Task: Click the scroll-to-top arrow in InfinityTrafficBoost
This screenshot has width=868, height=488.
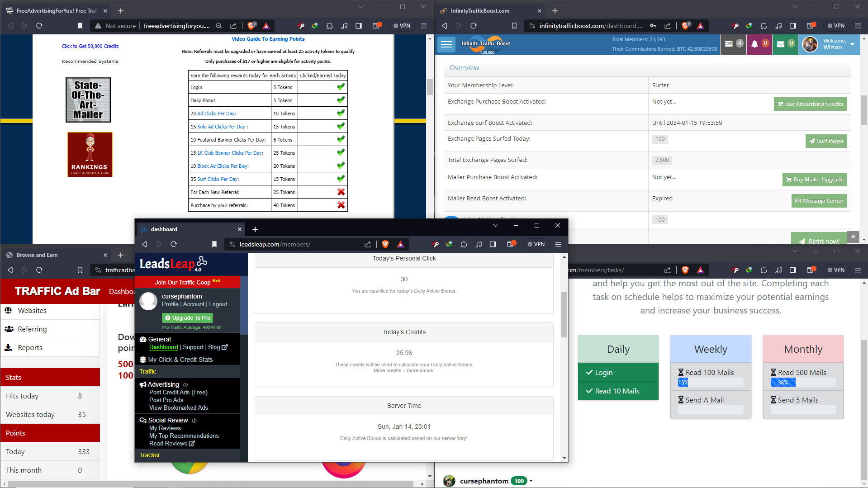Action: [853, 237]
